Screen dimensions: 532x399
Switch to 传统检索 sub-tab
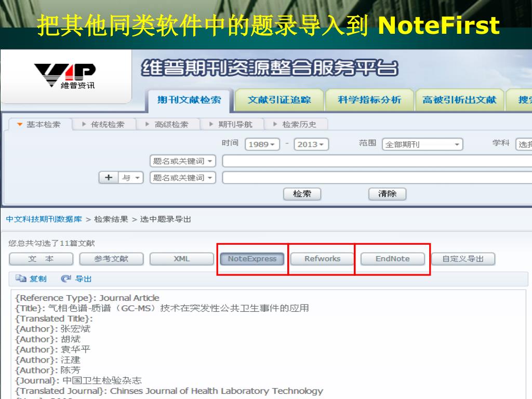pos(104,125)
